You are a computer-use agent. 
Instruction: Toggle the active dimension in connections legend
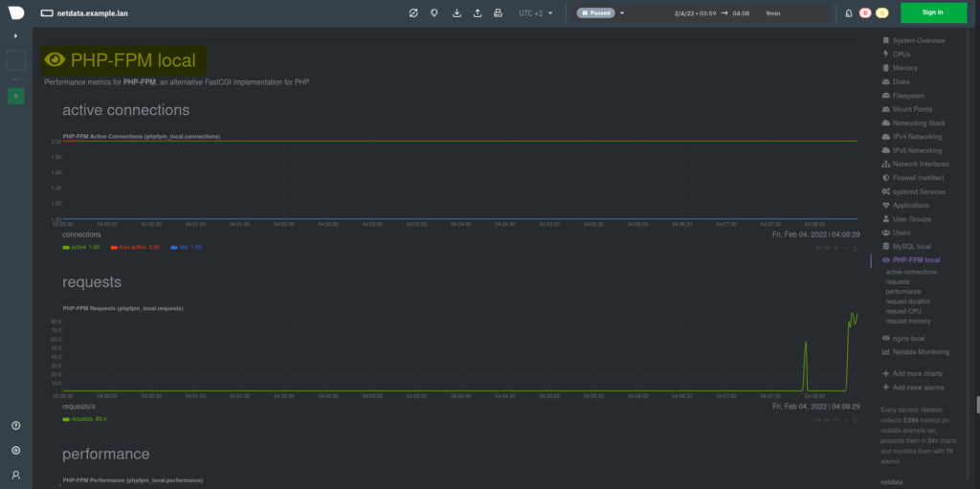80,247
